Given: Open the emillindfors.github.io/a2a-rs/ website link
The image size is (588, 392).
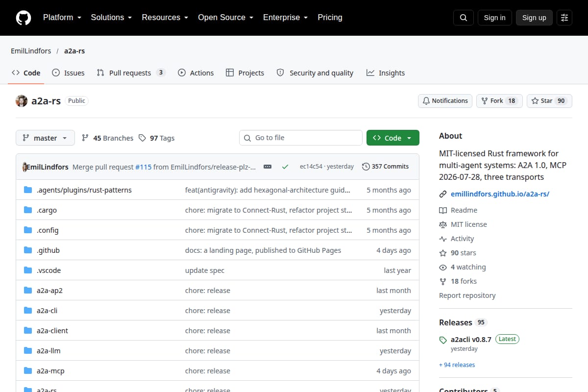Looking at the screenshot, I should [500, 194].
